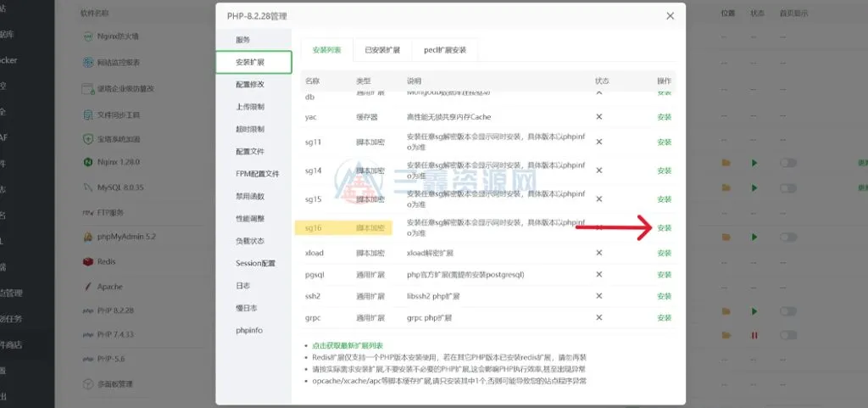
Task: Toggle homepage display for MySQL 8.0.35
Action: (788, 187)
